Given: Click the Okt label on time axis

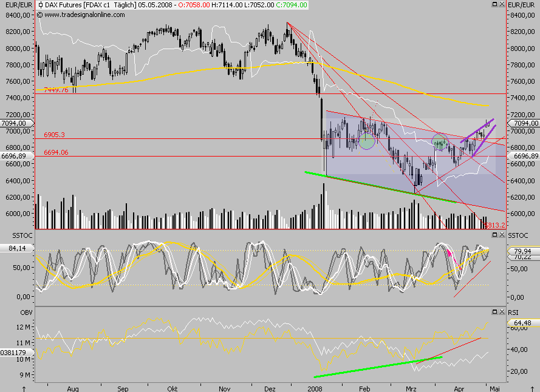Looking at the screenshot, I should pos(172,388).
